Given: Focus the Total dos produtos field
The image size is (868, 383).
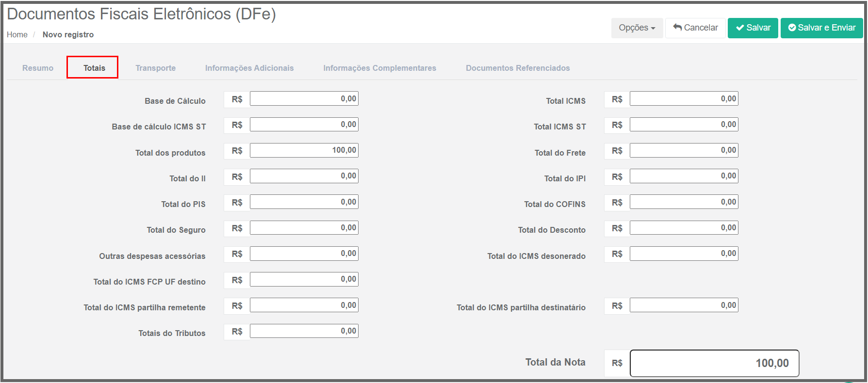Looking at the screenshot, I should 304,150.
